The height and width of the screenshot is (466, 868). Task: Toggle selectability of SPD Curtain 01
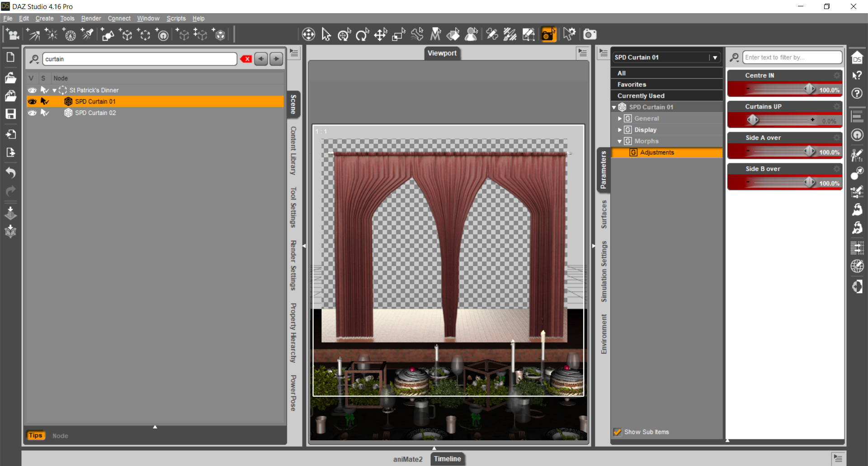(45, 101)
